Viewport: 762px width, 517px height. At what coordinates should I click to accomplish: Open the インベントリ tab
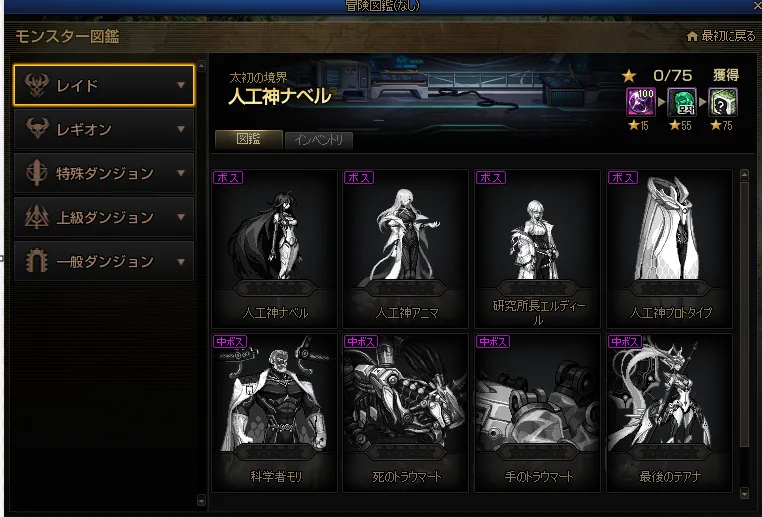tap(318, 140)
